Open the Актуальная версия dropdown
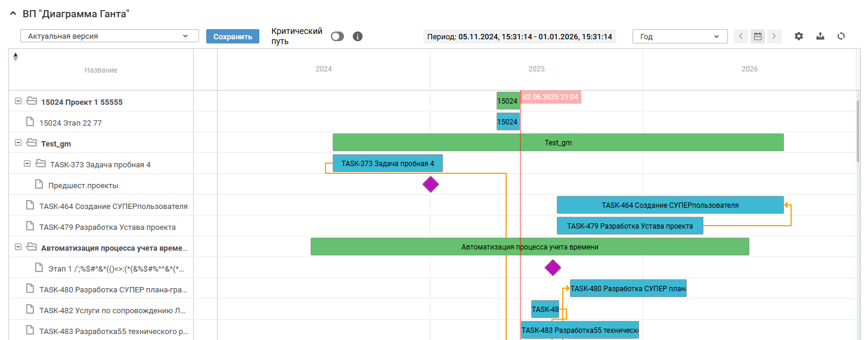868x340 pixels. point(109,36)
